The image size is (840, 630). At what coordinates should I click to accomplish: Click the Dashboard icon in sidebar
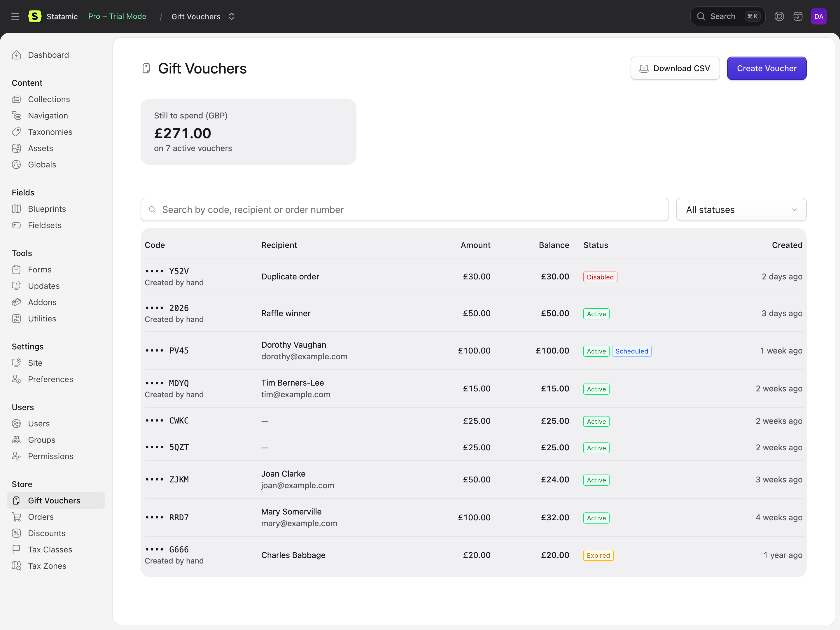pos(16,55)
